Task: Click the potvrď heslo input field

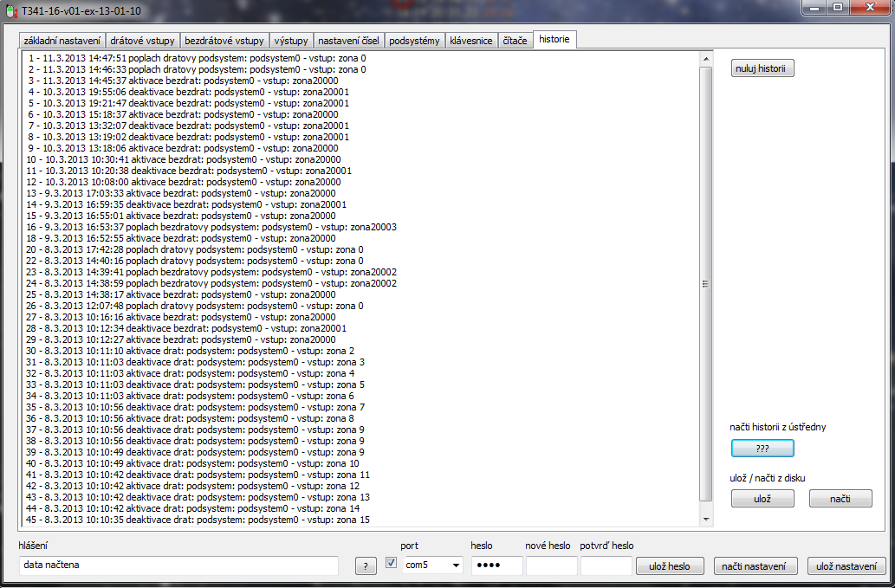Action: coord(606,565)
